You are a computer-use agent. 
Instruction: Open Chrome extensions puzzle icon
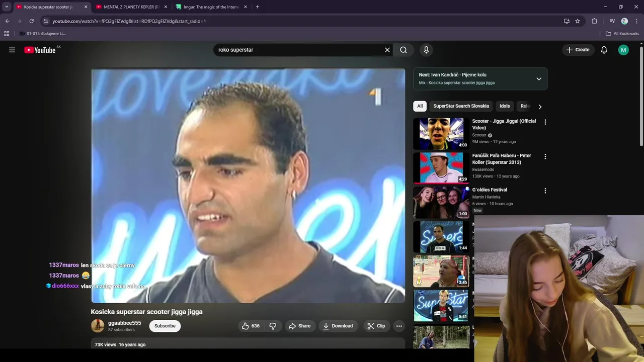tap(594, 21)
